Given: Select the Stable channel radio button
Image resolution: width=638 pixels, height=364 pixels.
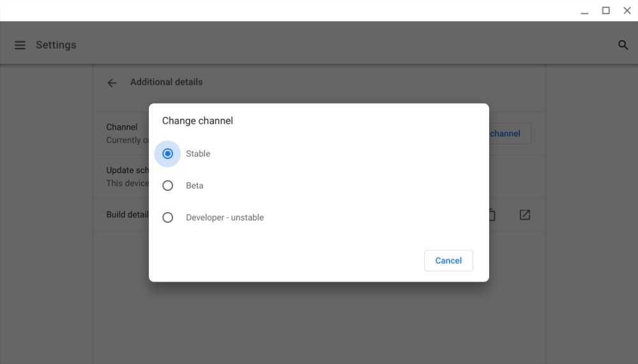Looking at the screenshot, I should pyautogui.click(x=168, y=154).
